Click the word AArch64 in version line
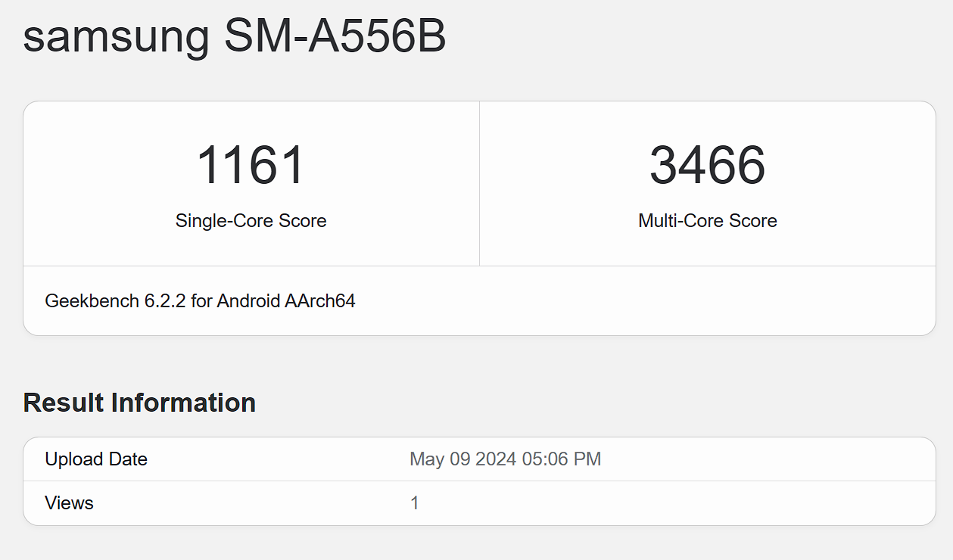 pyautogui.click(x=319, y=301)
